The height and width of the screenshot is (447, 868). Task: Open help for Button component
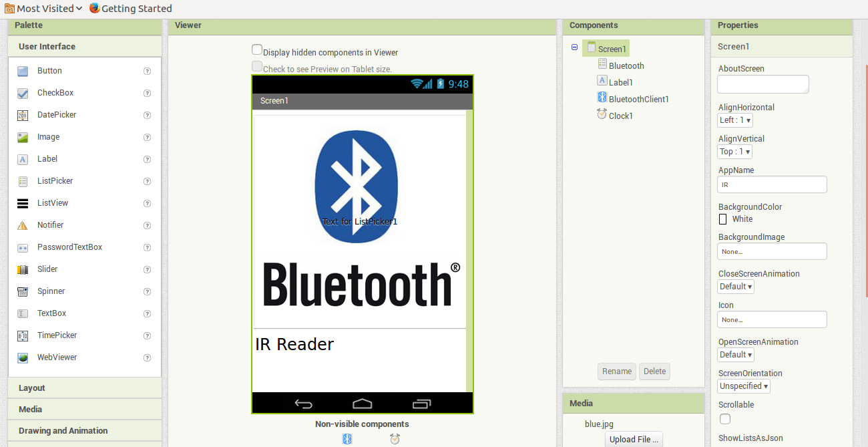click(x=147, y=71)
